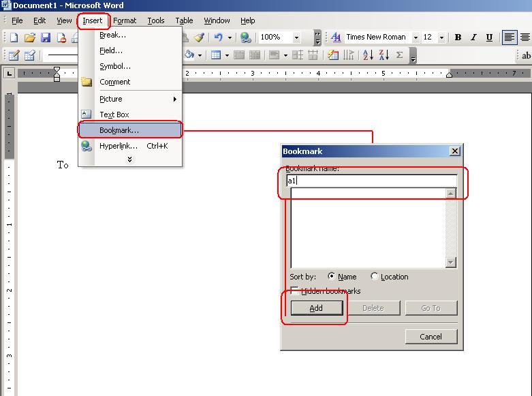The image size is (532, 396).
Task: Open the Picture submenu
Action: point(130,99)
